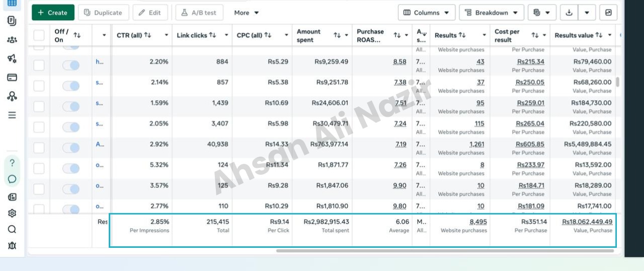Open the connected-nodes sidebar icon

[x=12, y=96]
